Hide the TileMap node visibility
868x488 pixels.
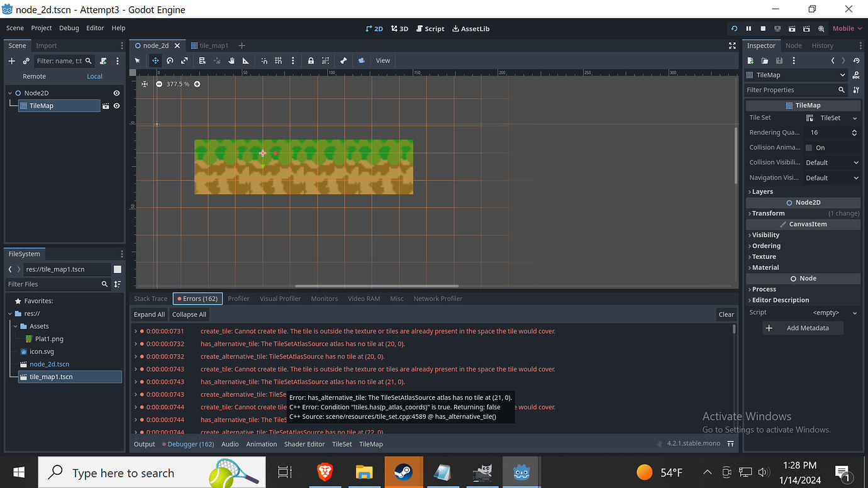pyautogui.click(x=116, y=106)
